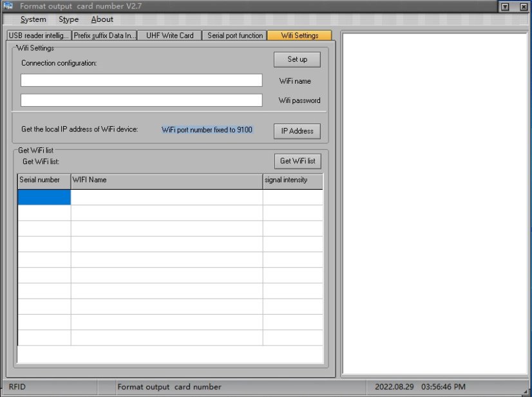Click the WIFI Name column header
532x397 pixels.
click(x=166, y=180)
